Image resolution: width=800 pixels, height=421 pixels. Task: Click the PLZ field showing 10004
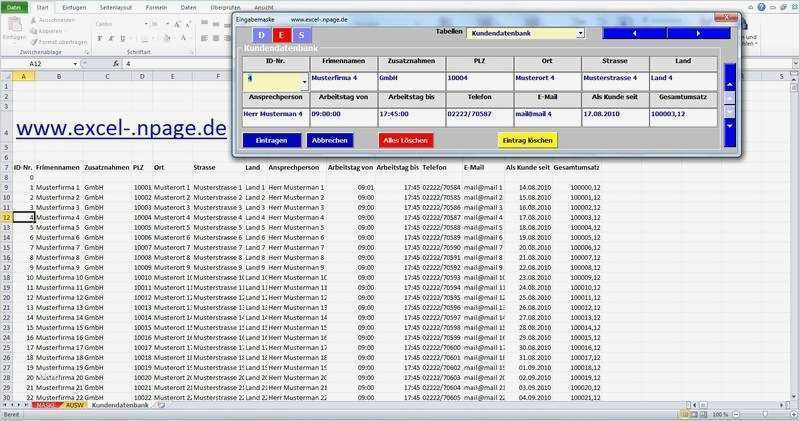tap(479, 82)
